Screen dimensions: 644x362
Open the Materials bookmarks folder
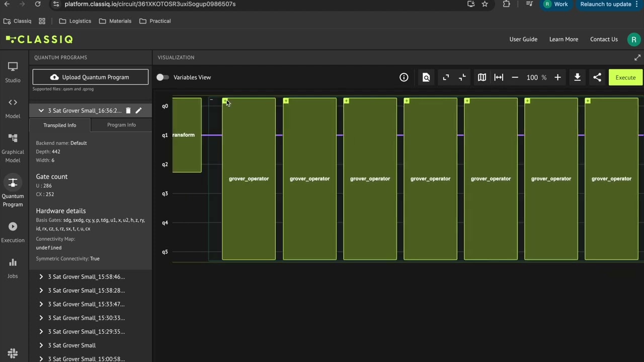(x=115, y=21)
